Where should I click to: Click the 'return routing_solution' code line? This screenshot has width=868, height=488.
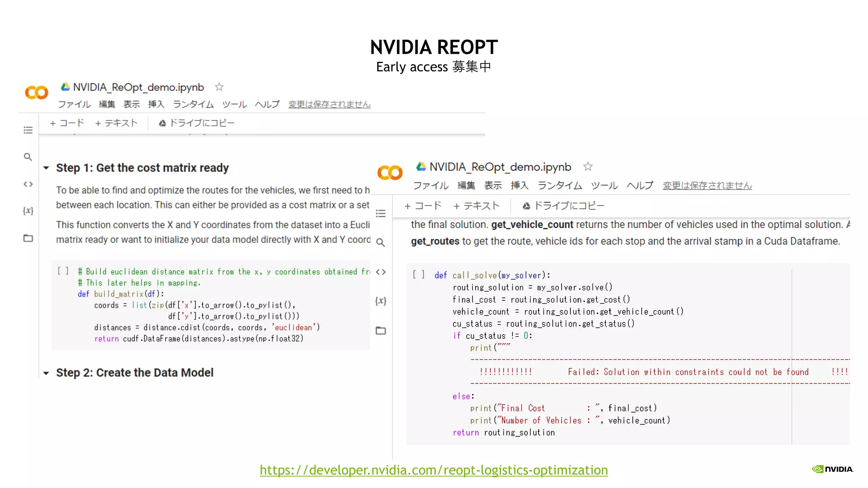504,433
